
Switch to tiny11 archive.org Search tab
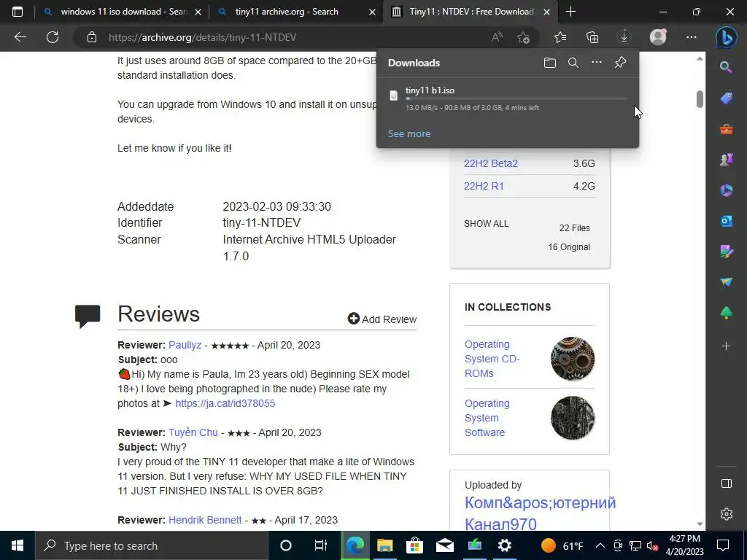(287, 12)
